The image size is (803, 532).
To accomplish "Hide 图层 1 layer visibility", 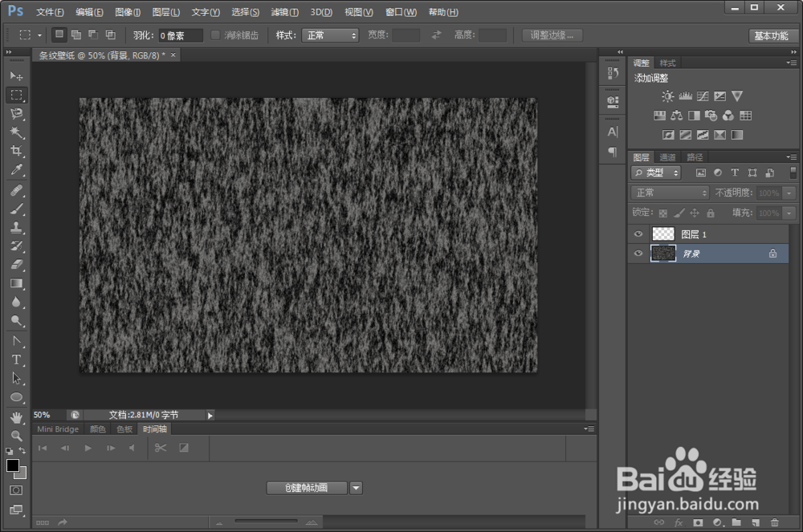I will 638,234.
